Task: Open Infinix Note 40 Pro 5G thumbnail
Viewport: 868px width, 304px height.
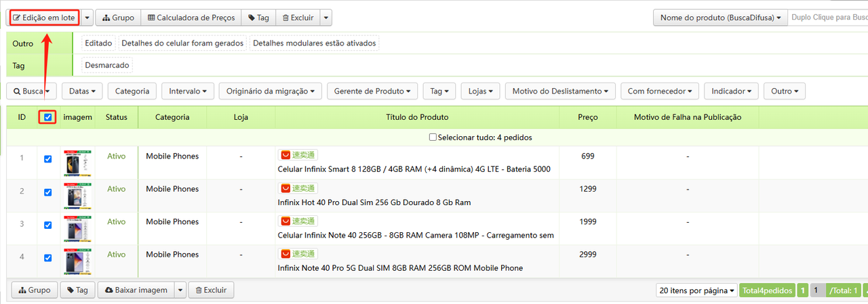Action: (x=77, y=261)
